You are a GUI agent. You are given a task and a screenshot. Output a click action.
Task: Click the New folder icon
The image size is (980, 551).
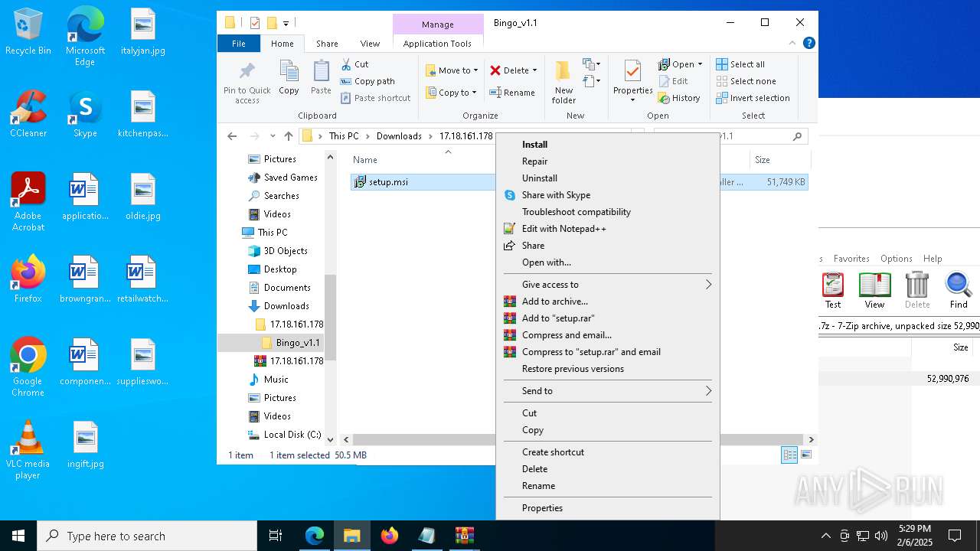pos(563,71)
